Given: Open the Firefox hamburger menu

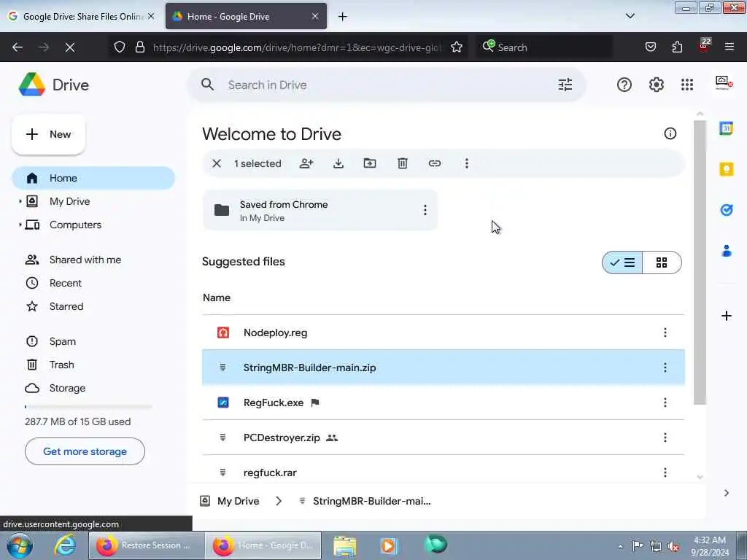Looking at the screenshot, I should point(729,47).
